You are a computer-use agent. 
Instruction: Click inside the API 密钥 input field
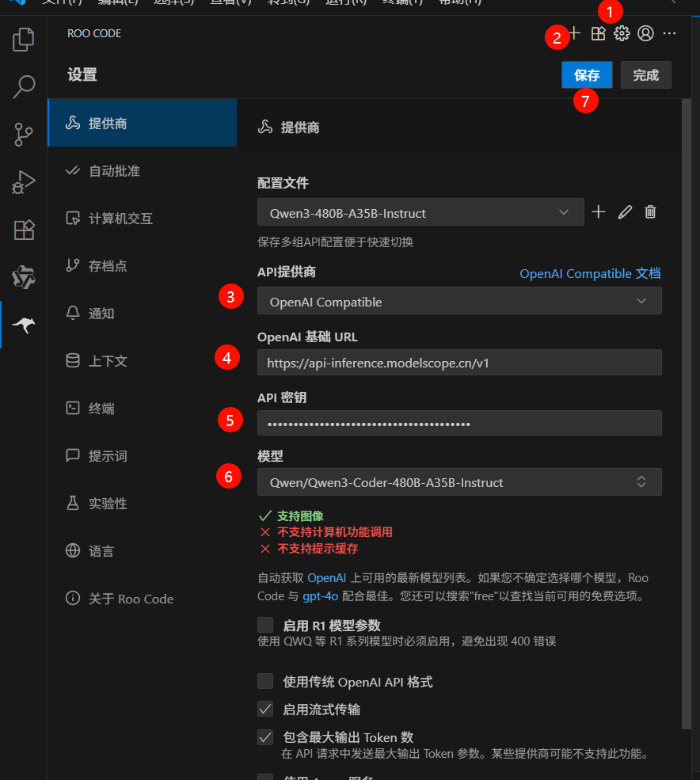(459, 423)
